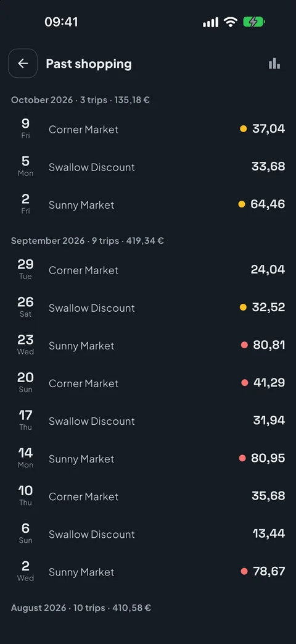Tap the Wi-Fi status icon
This screenshot has height=644, width=296.
231,22
